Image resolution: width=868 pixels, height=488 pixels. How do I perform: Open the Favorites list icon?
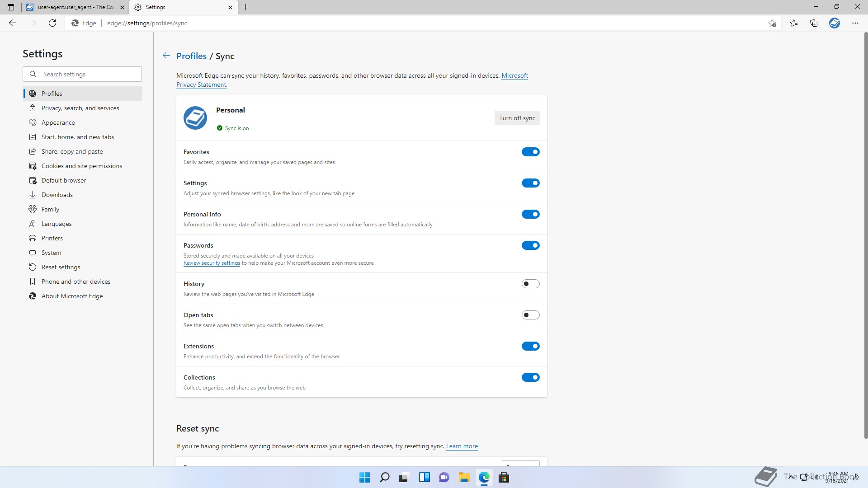(794, 23)
